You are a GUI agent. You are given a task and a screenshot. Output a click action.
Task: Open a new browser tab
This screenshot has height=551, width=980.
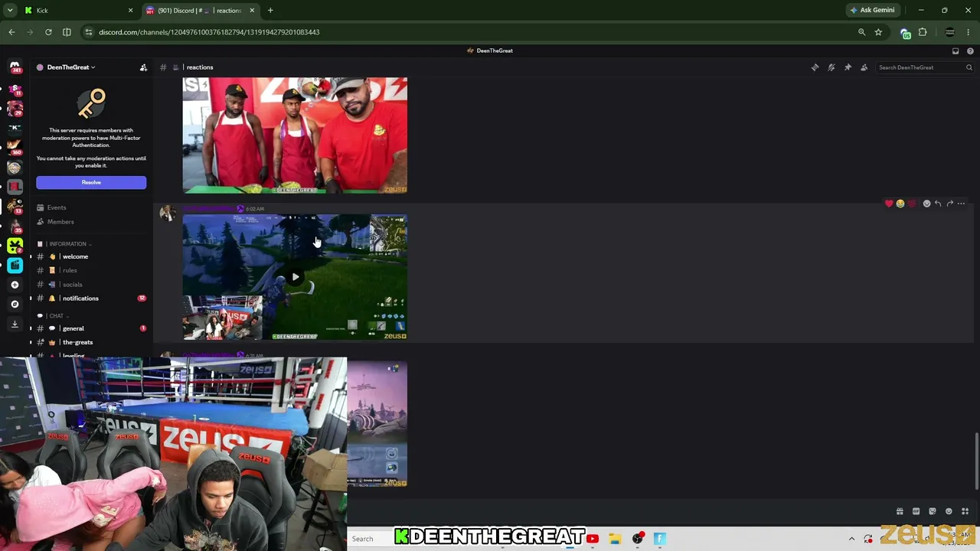[x=270, y=10]
